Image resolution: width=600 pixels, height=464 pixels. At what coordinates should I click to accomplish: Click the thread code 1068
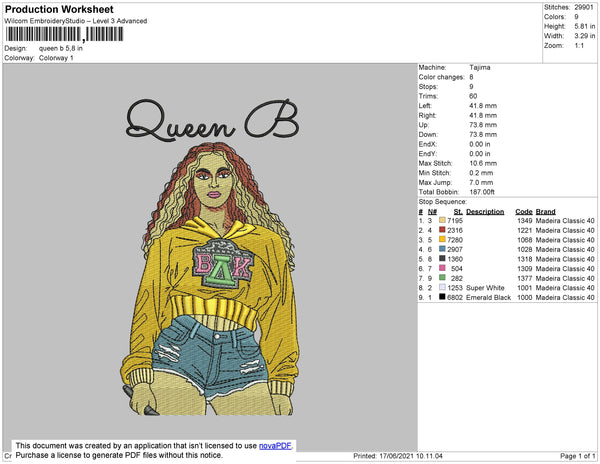tap(525, 240)
